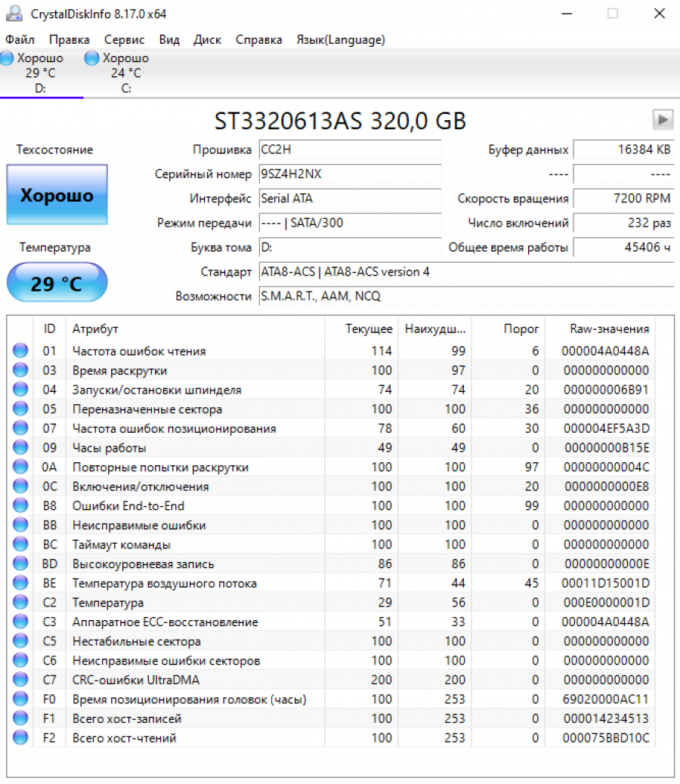Click status orb for reallocated sectors attribute 05
The width and height of the screenshot is (680, 784).
click(x=20, y=409)
